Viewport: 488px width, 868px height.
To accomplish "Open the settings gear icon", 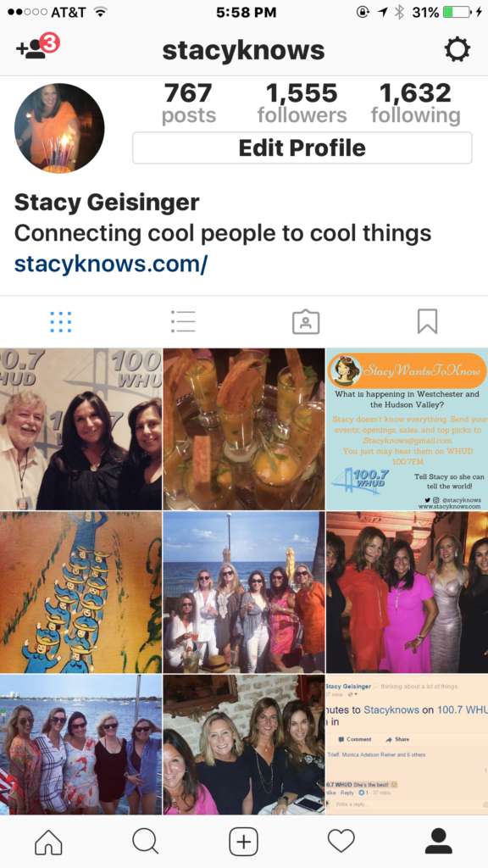I will pyautogui.click(x=457, y=50).
